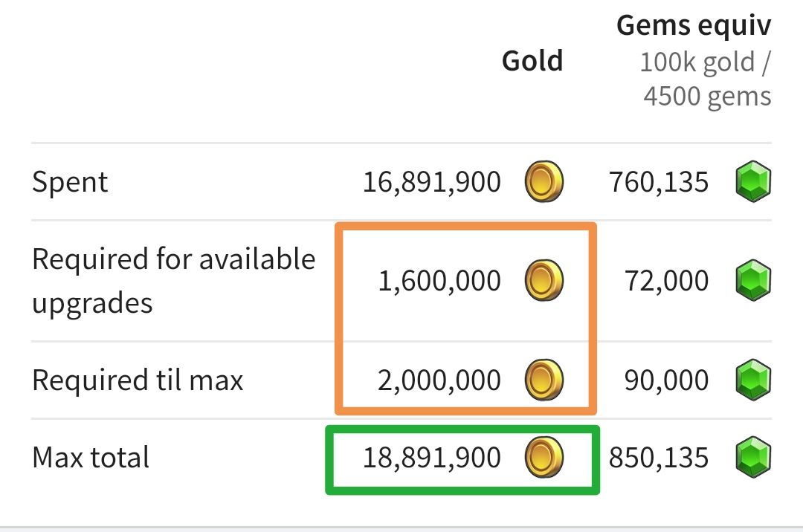The image size is (803, 532).
Task: Click green gem beside 72,000
Action: (x=753, y=281)
